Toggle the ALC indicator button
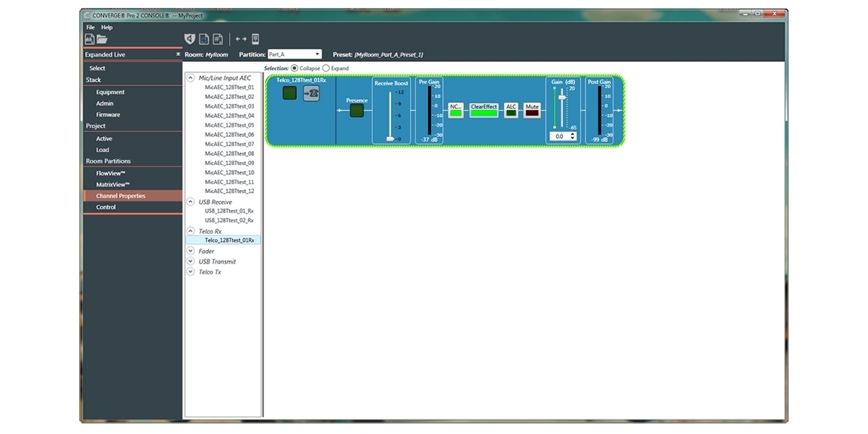This screenshot has height=434, width=868. pos(511,110)
